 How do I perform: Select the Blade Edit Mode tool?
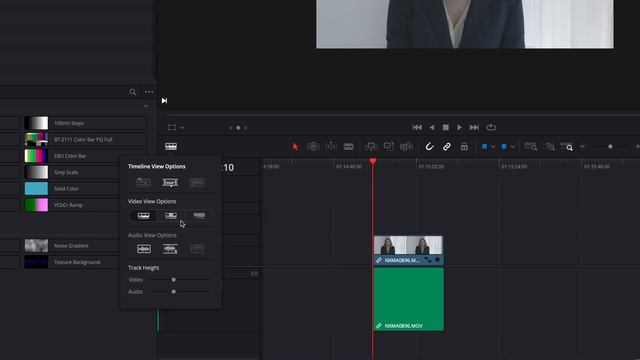tap(349, 147)
